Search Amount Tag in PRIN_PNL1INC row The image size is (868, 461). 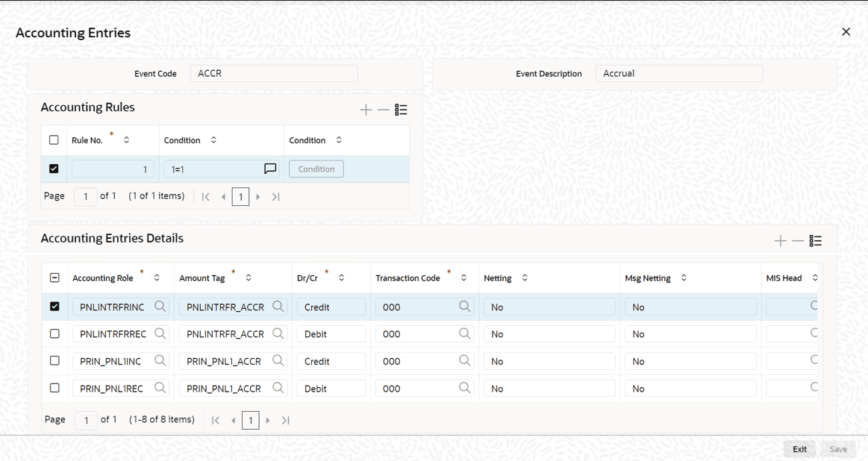point(278,360)
